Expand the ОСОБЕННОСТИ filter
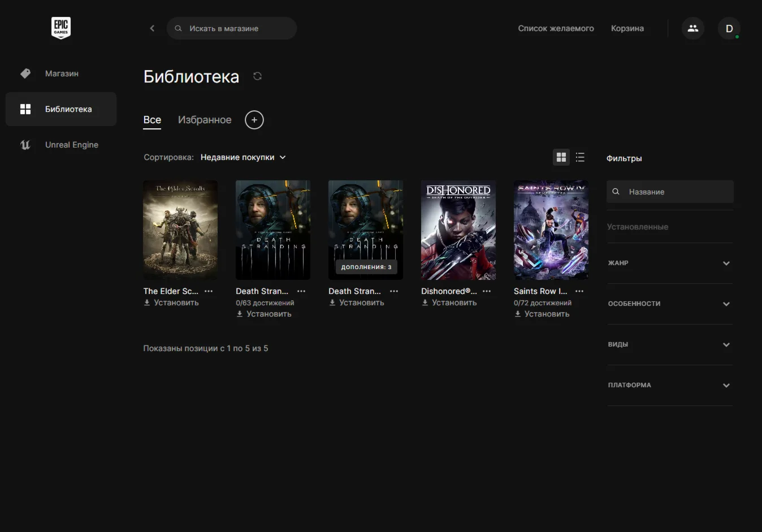Screen dimensions: 762x532 click(670, 304)
